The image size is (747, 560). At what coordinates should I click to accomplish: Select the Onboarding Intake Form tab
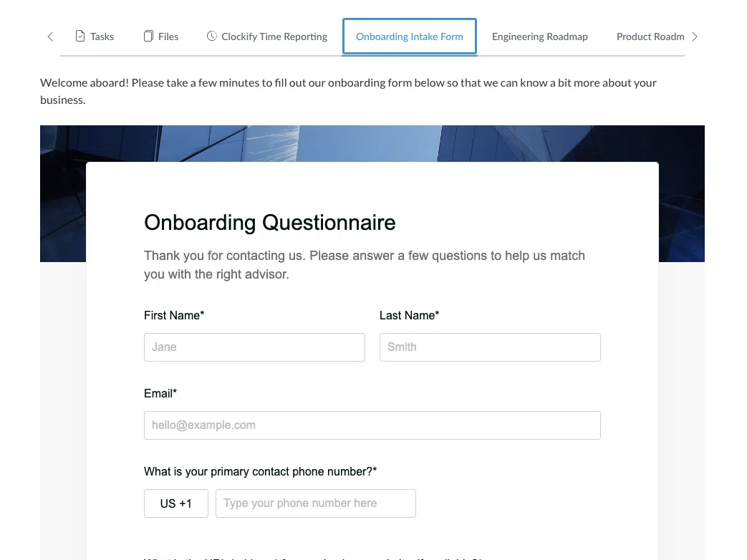[x=409, y=37]
